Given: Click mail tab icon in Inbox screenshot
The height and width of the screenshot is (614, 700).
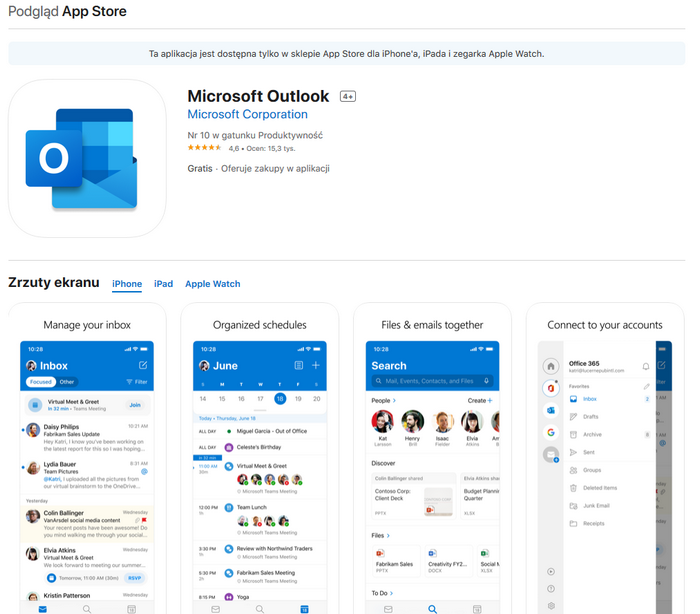Looking at the screenshot, I should [42, 609].
